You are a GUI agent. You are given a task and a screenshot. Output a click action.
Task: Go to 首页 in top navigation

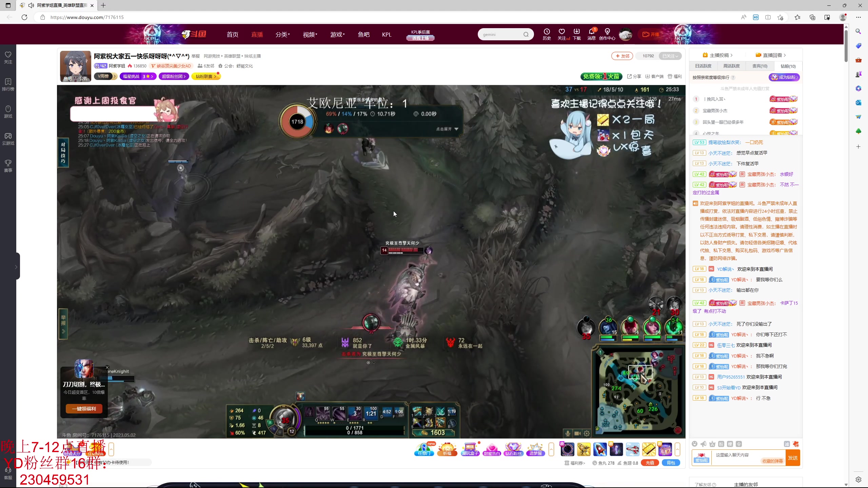[x=233, y=35]
